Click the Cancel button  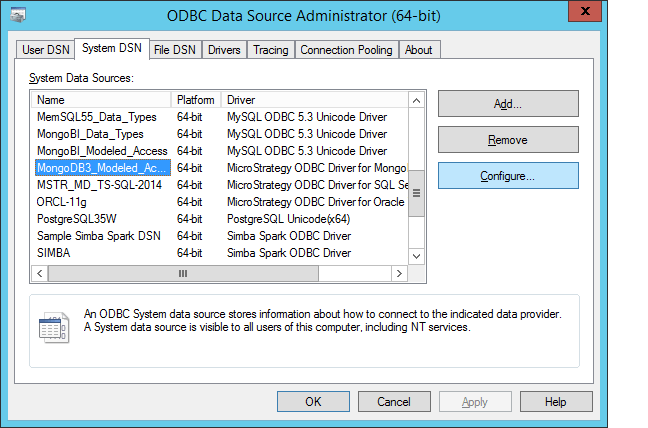pyautogui.click(x=393, y=402)
